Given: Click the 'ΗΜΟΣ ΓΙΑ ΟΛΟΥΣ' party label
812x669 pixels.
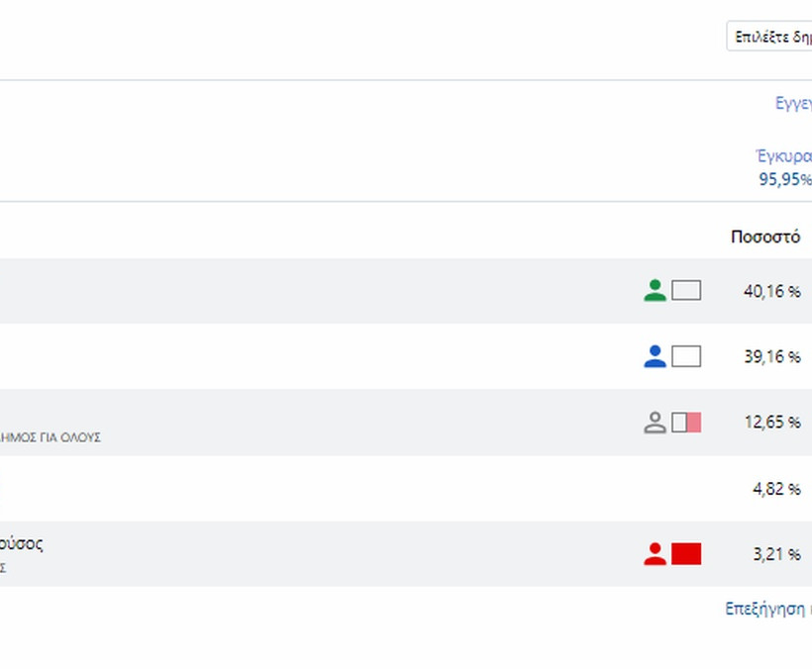Looking at the screenshot, I should [51, 437].
